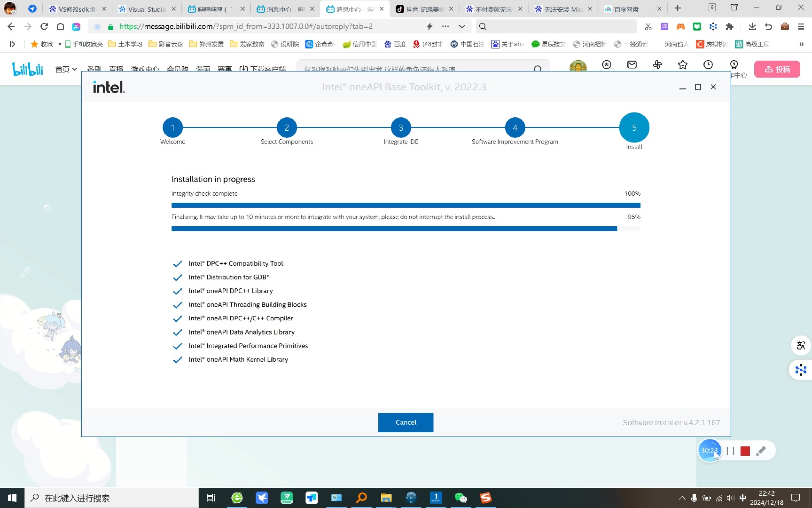The width and height of the screenshot is (812, 508).
Task: Click step 3 Integrate IDE circle
Action: (401, 127)
